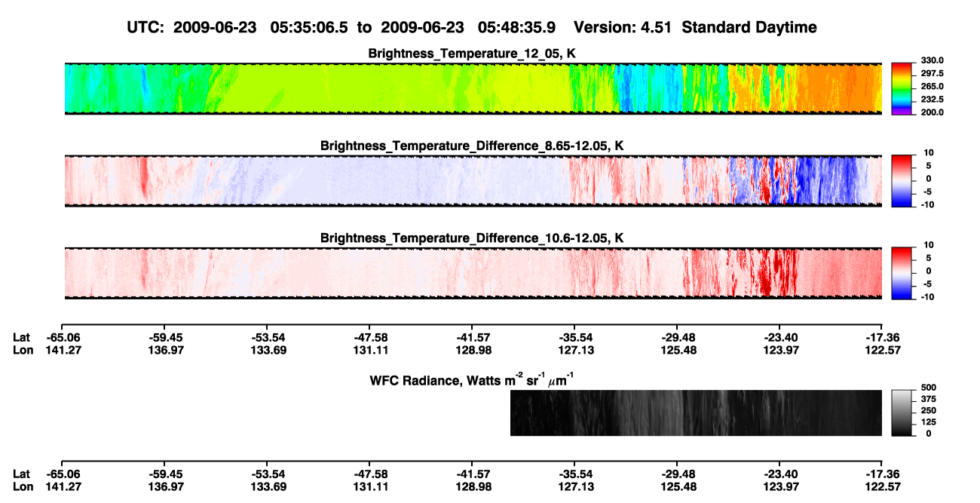Click the red-blue color bar beside 8.65-12.05 panel
The height and width of the screenshot is (503, 980).
click(x=901, y=180)
